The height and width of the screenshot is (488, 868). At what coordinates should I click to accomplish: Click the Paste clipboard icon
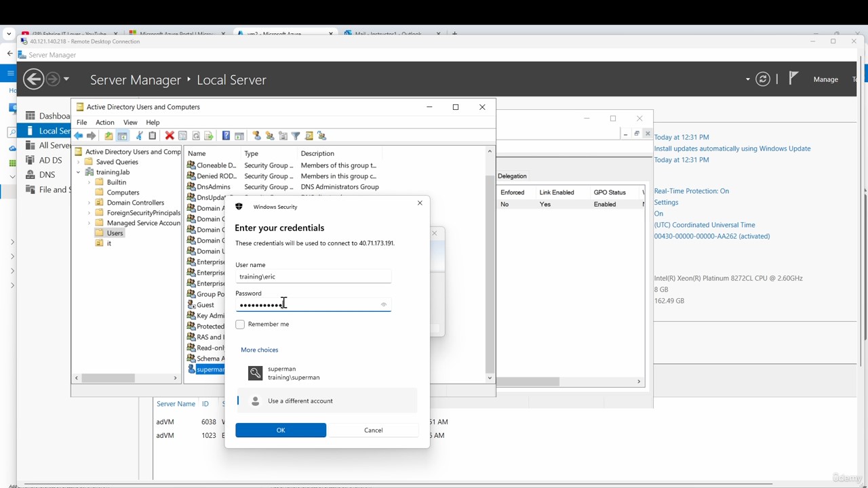tap(153, 136)
